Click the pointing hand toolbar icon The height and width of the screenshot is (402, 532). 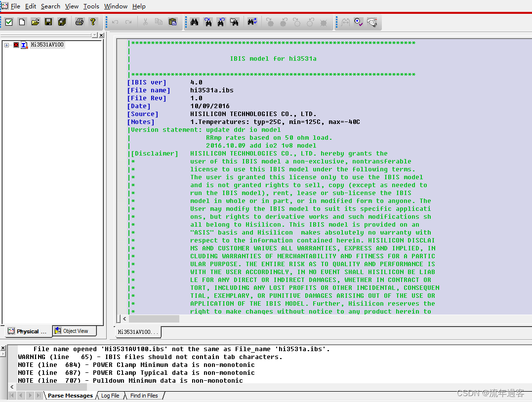372,22
